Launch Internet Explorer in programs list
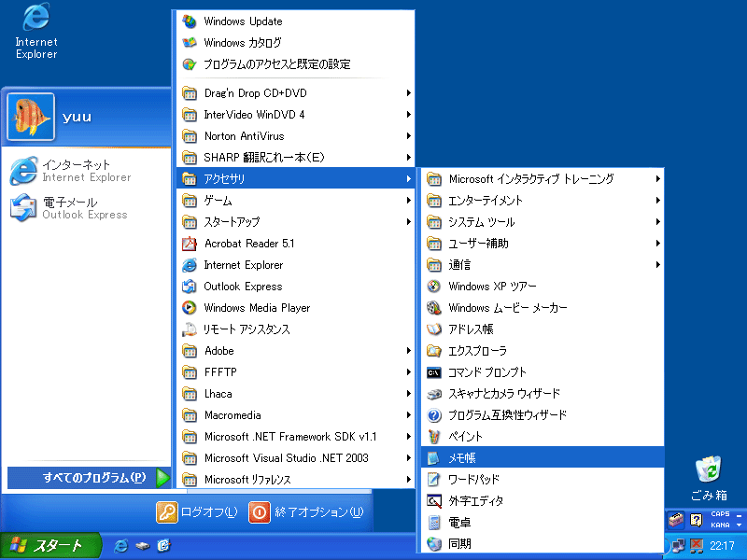Screen dimensions: 747x560 point(295,265)
